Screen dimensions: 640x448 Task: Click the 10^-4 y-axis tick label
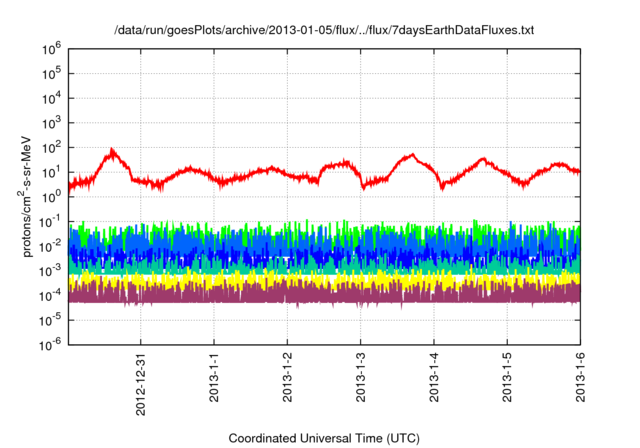pyautogui.click(x=51, y=295)
